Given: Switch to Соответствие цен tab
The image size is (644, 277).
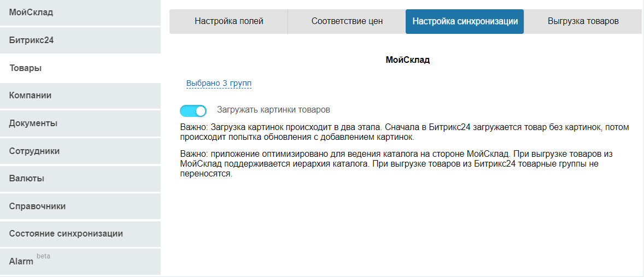Looking at the screenshot, I should coord(347,21).
